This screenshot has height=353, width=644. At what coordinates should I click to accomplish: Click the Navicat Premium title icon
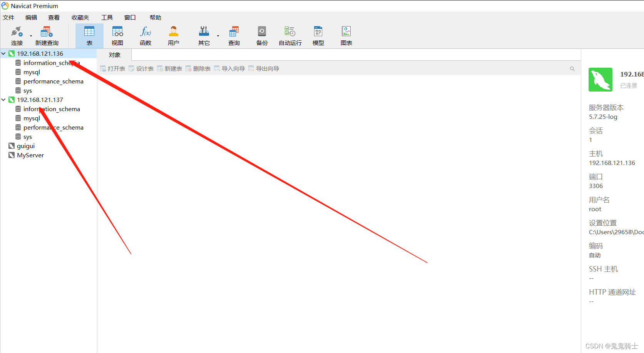pos(5,6)
